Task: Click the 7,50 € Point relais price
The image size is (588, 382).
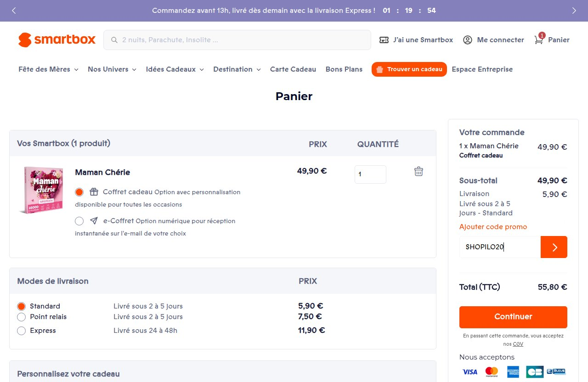Action: pyautogui.click(x=310, y=316)
